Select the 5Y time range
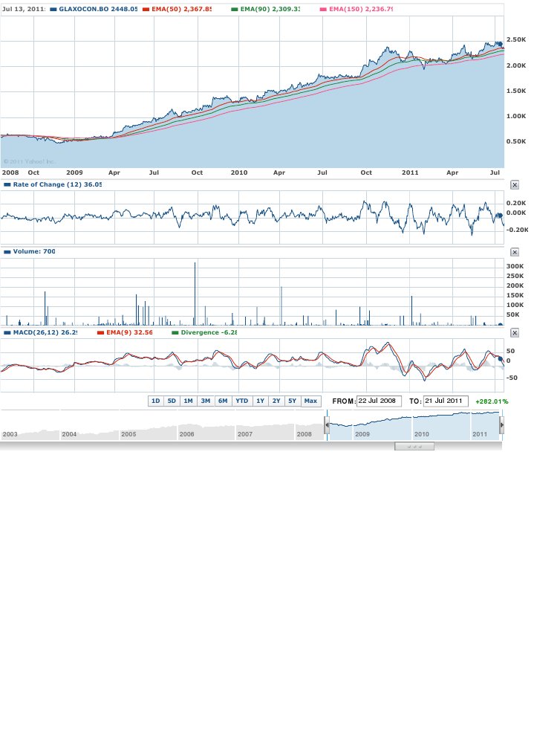The width and height of the screenshot is (534, 756). [293, 401]
